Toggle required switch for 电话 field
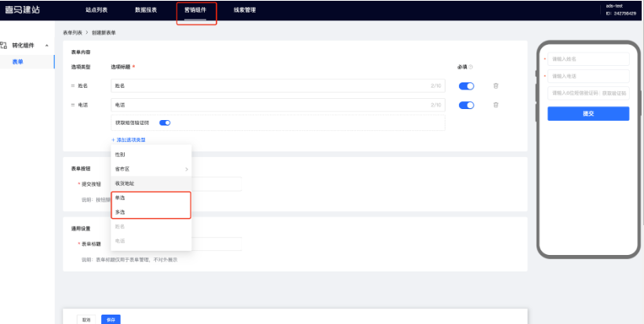Image resolution: width=644 pixels, height=324 pixels. pos(466,105)
